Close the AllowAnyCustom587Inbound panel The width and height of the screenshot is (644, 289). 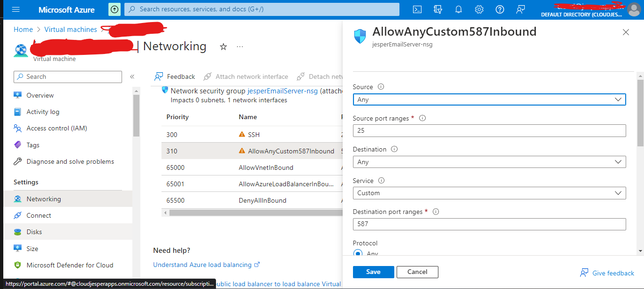point(626,32)
